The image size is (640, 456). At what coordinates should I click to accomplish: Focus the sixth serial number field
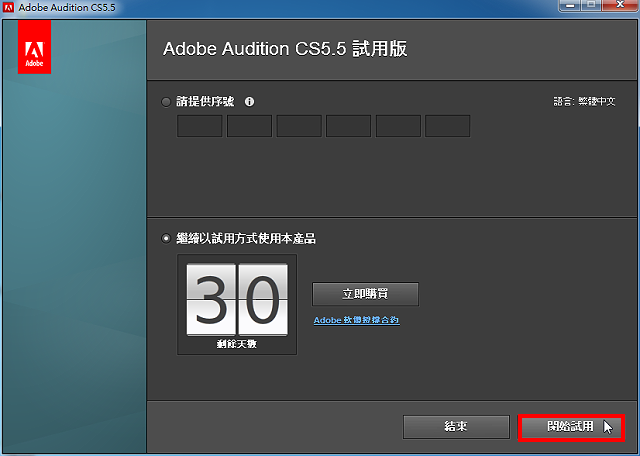(447, 126)
